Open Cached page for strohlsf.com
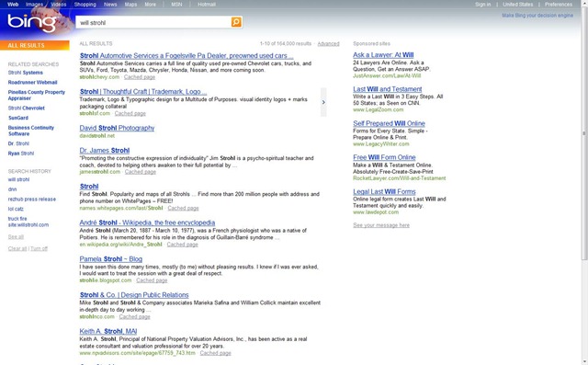The width and height of the screenshot is (588, 365). pyautogui.click(x=130, y=113)
